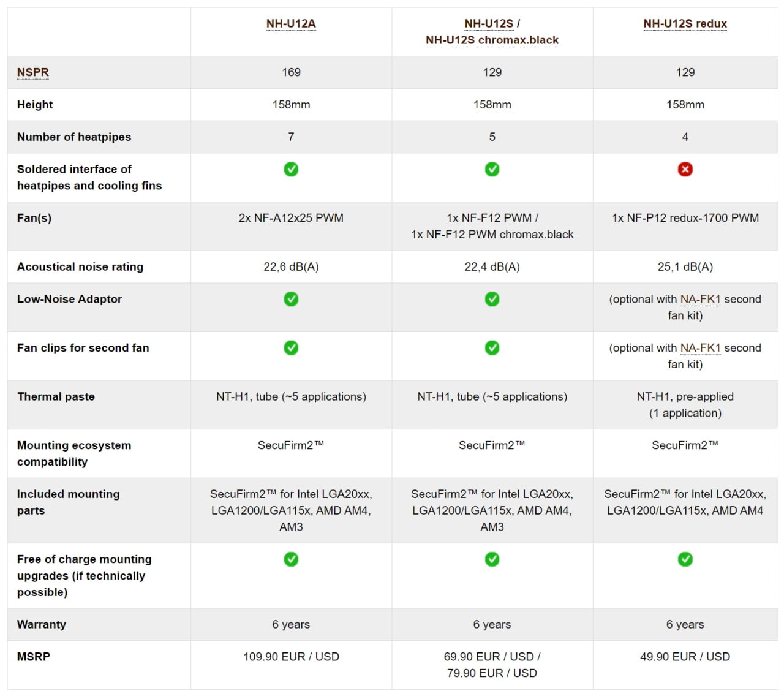Click free mounting upgrades checkmark for redux
784x699 pixels.
(685, 559)
